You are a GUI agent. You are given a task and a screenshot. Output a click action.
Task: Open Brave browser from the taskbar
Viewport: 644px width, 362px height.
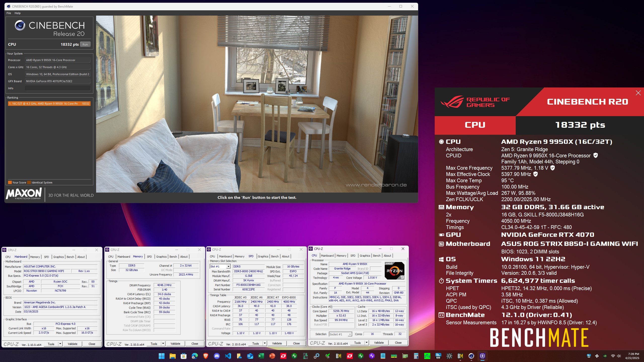[x=206, y=356]
